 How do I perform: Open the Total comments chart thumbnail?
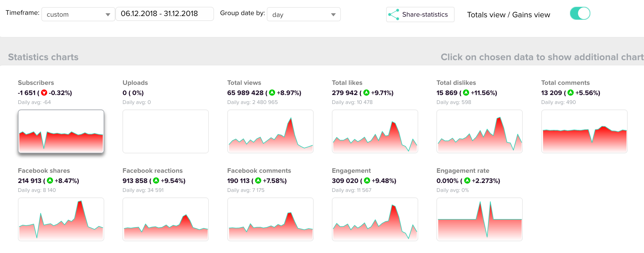click(x=584, y=131)
